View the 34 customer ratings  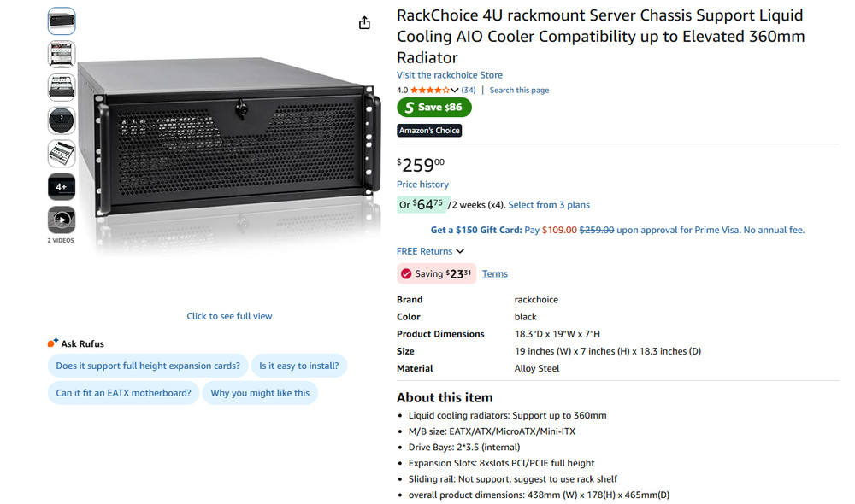[x=469, y=89]
